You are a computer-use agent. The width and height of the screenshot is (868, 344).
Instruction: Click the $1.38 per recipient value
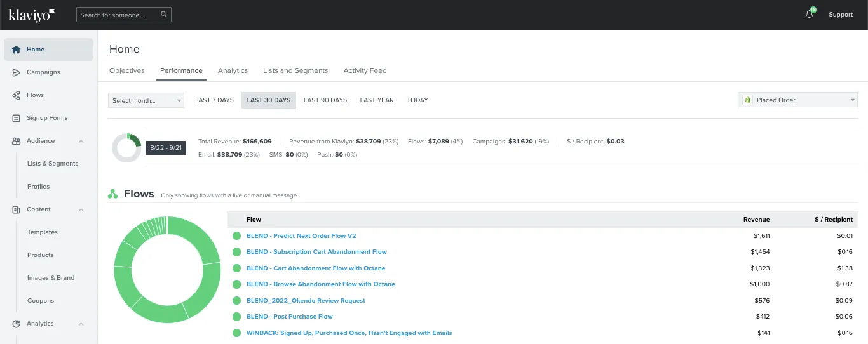(x=845, y=268)
